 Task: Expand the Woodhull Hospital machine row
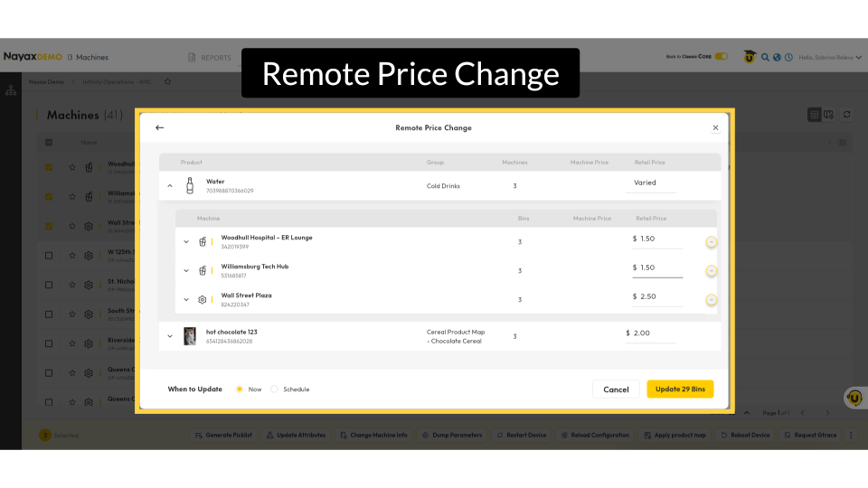click(x=186, y=241)
